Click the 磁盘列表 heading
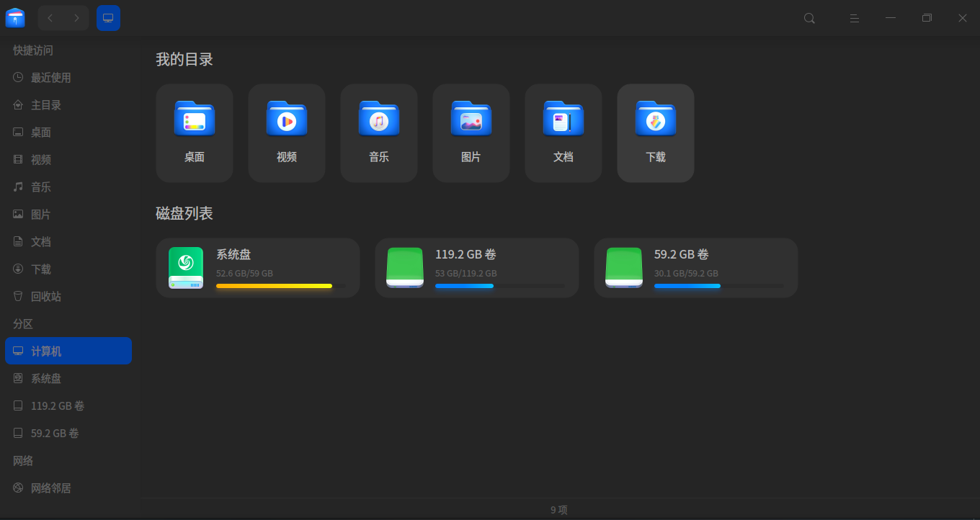This screenshot has height=520, width=980. pyautogui.click(x=184, y=213)
